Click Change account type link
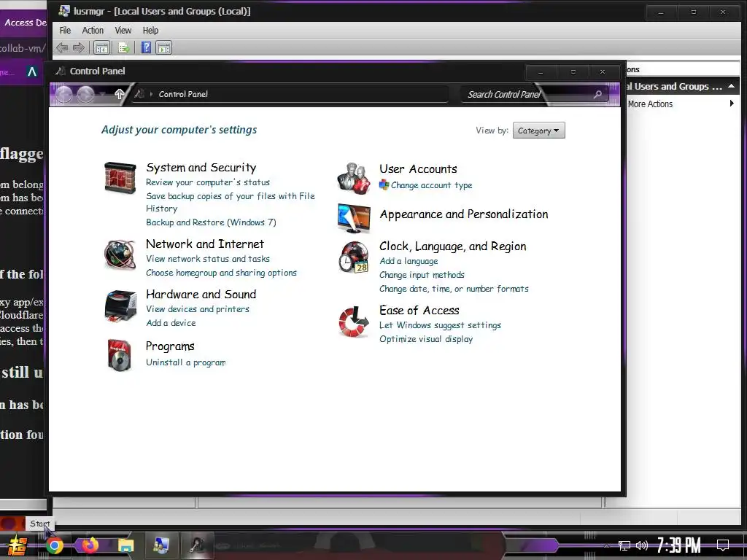This screenshot has width=747, height=560. 432,185
